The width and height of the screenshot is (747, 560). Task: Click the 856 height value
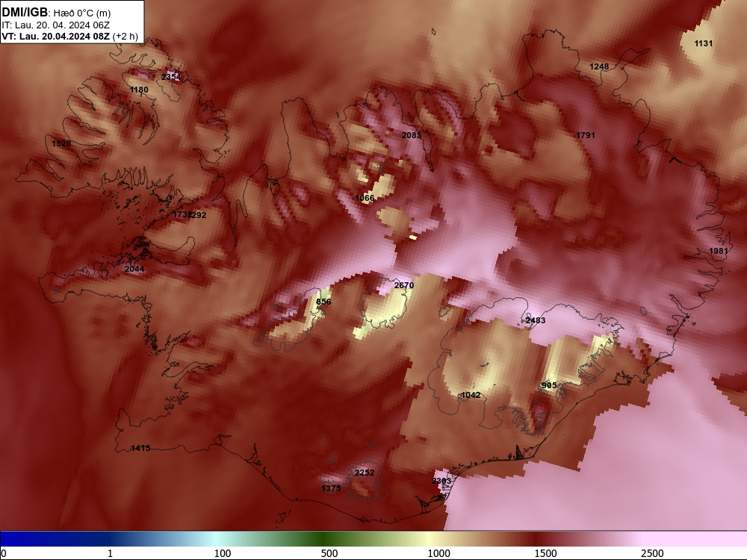coord(323,302)
